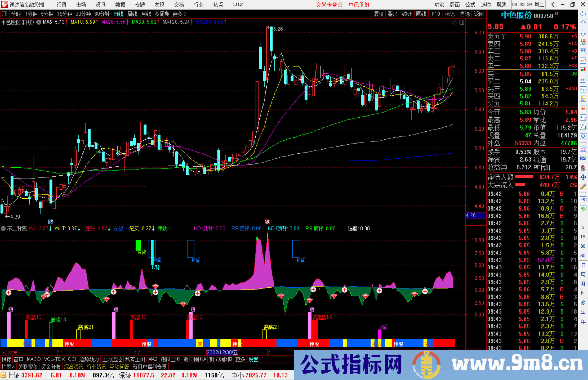Switch to the 日 period in the sidebar
Image resolution: width=588 pixels, height=380 pixels.
pyautogui.click(x=583, y=265)
